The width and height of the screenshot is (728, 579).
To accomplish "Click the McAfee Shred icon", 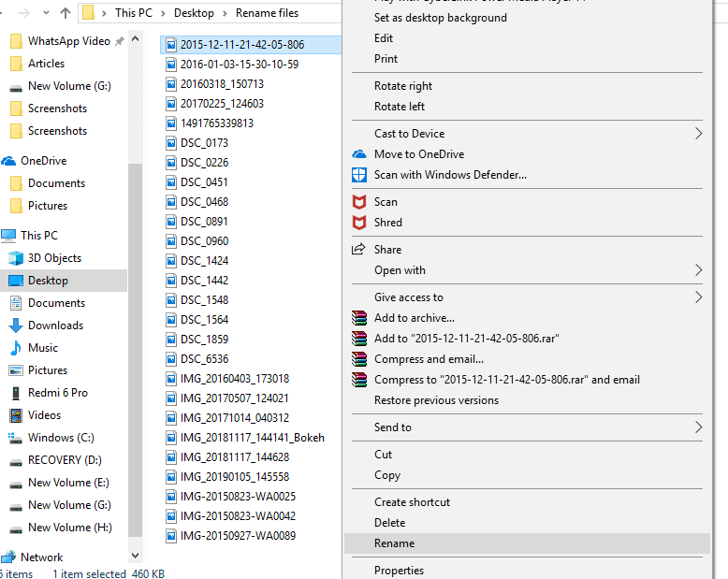I will (358, 223).
